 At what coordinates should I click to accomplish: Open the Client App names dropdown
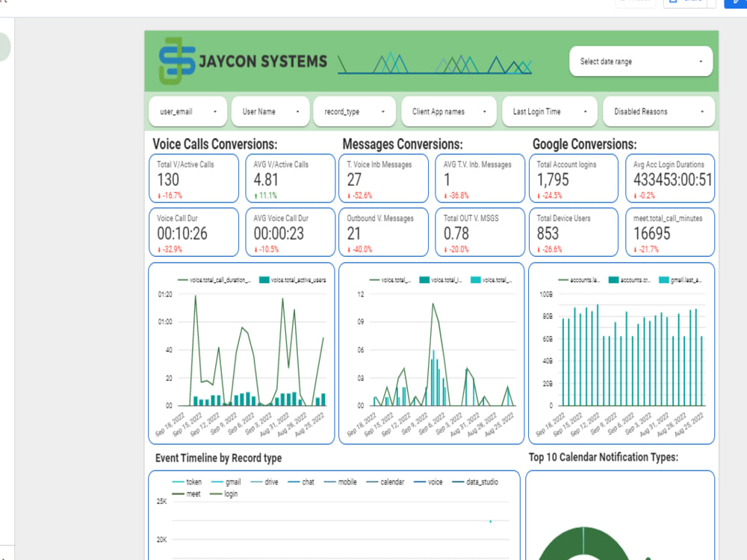[449, 111]
